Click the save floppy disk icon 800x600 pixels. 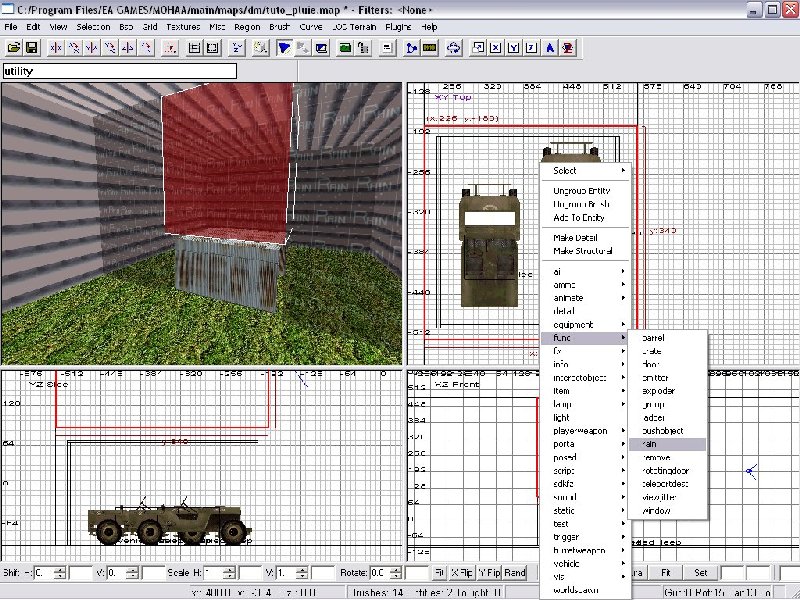[32, 48]
